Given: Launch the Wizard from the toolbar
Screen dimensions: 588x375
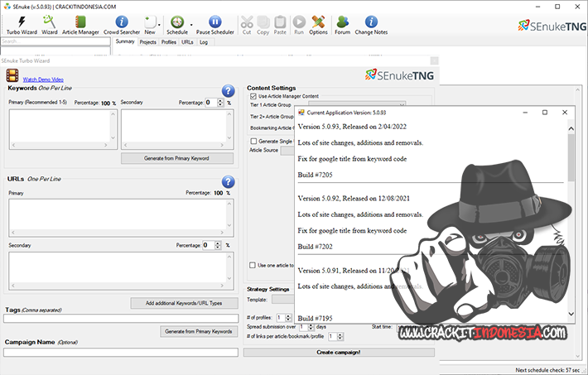Looking at the screenshot, I should [50, 25].
